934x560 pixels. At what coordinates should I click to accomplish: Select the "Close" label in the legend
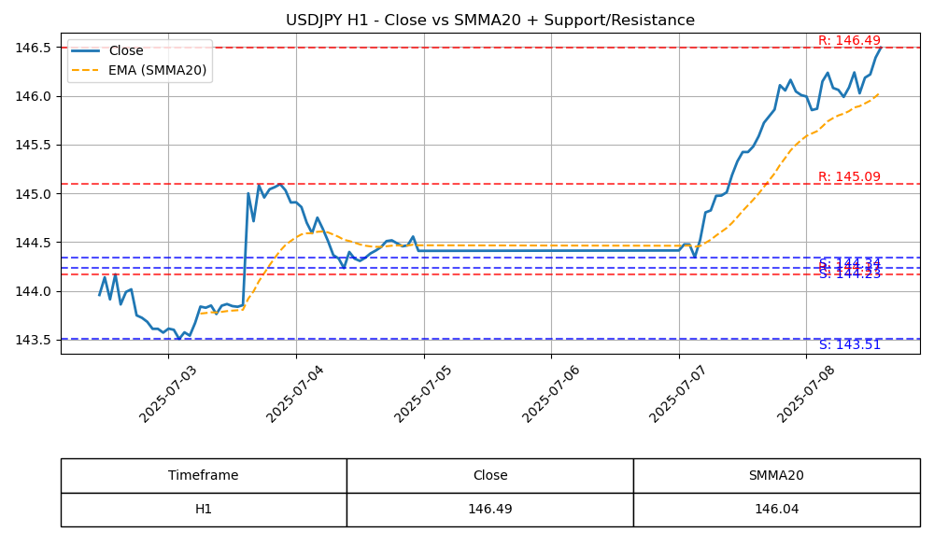pos(126,50)
